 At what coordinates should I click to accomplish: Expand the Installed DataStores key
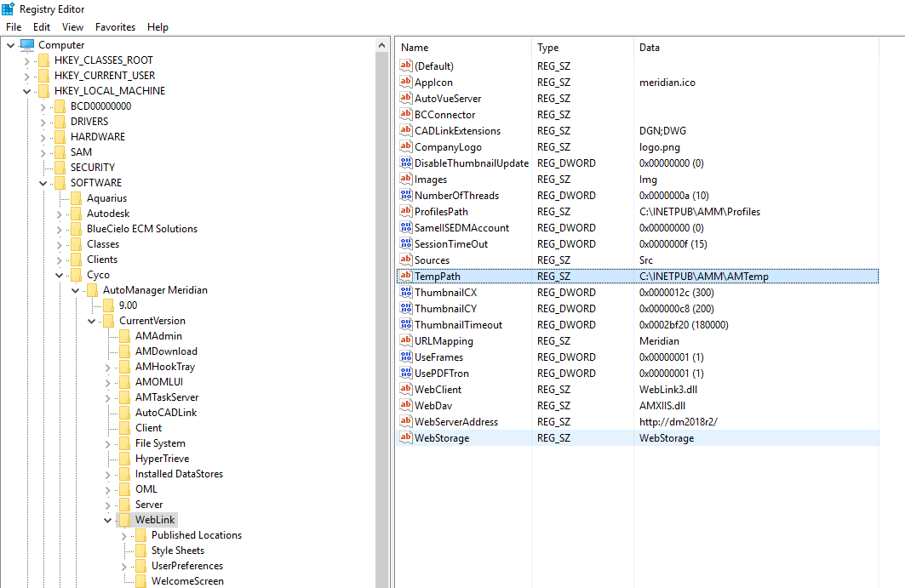coord(107,474)
